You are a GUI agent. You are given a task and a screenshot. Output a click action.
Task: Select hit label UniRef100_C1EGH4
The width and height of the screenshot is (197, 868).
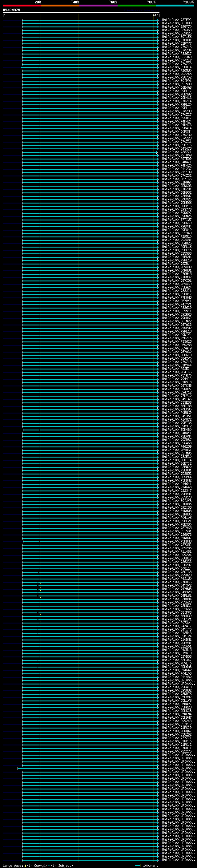177,257
